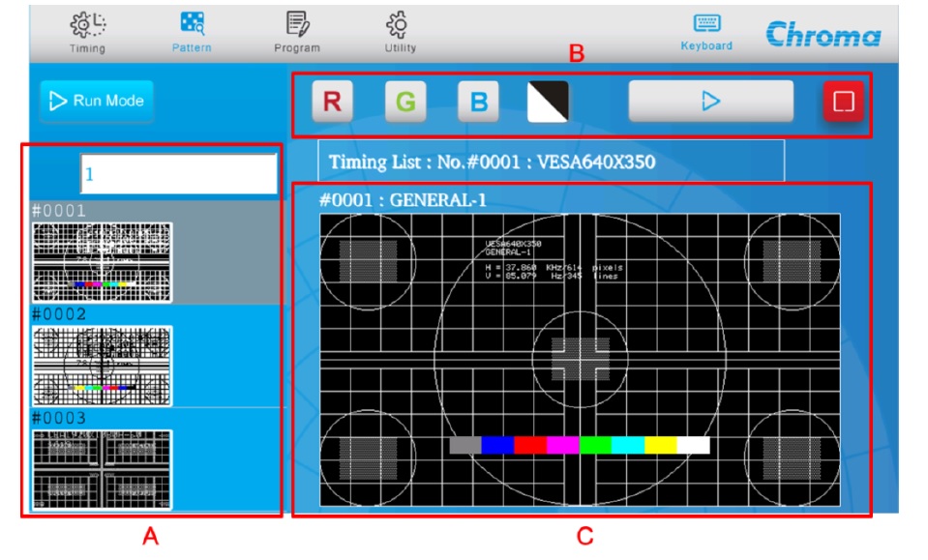Click the large GENERAL-1 pattern preview
This screenshot has height=560, width=928.
point(580,359)
